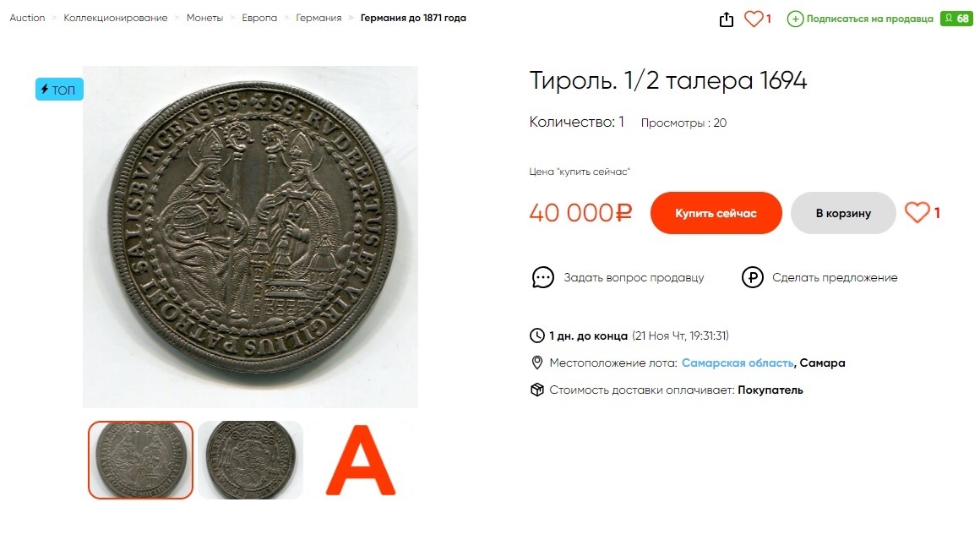
Task: Open the Германия до 1871 года category
Action: (x=411, y=17)
